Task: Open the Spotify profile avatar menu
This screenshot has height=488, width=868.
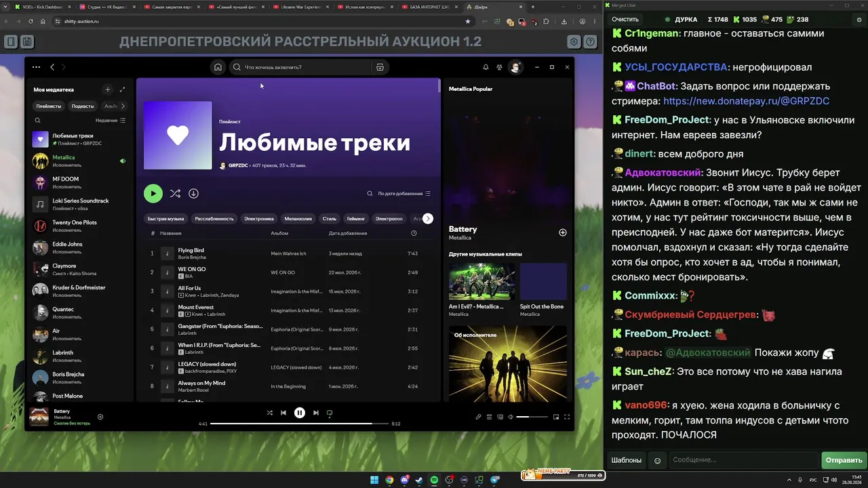Action: point(515,67)
